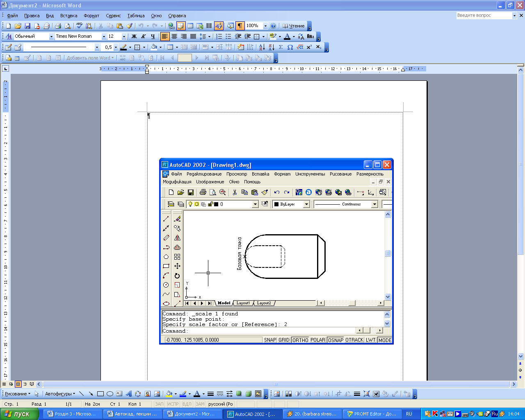The width and height of the screenshot is (525, 420).
Task: Click the RU language indicator
Action: tap(409, 414)
